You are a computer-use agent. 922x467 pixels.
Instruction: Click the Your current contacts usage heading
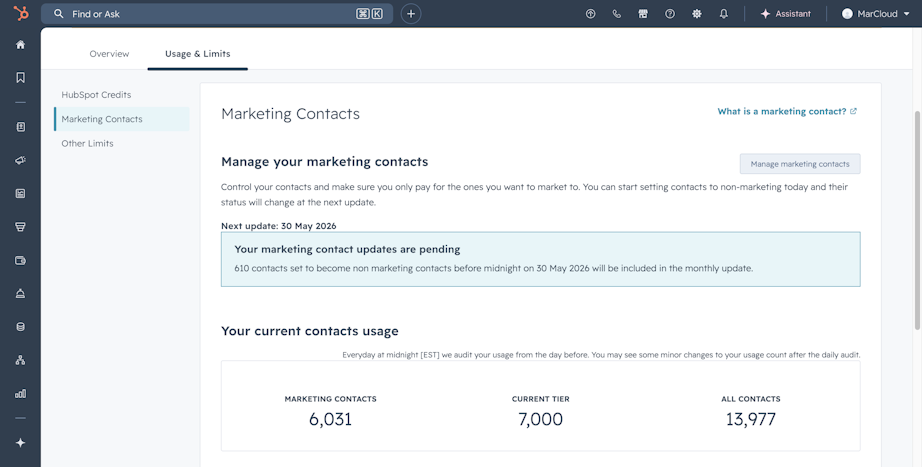tap(310, 331)
